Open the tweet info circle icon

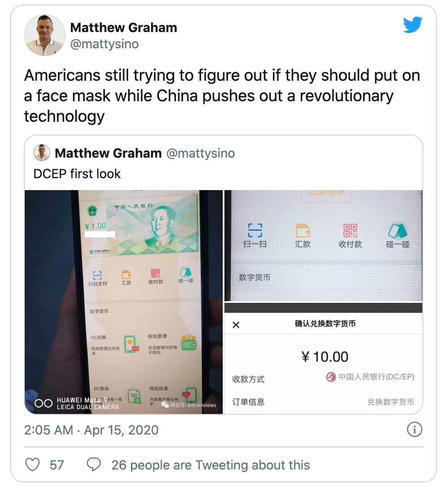click(414, 430)
